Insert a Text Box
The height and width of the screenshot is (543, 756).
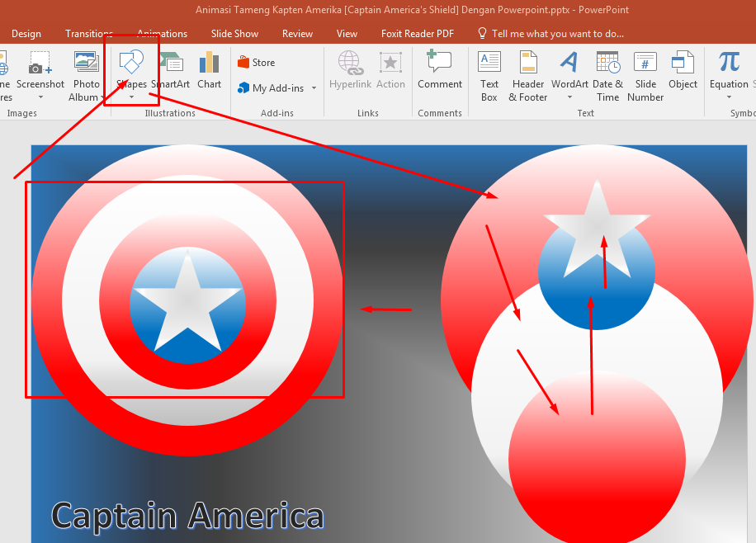click(x=489, y=76)
